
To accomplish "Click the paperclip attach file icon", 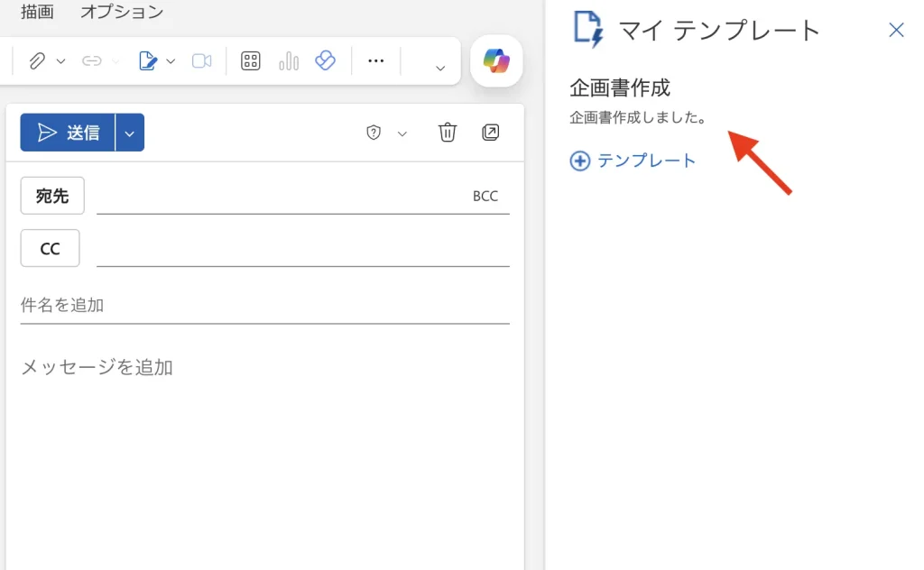I will (37, 61).
